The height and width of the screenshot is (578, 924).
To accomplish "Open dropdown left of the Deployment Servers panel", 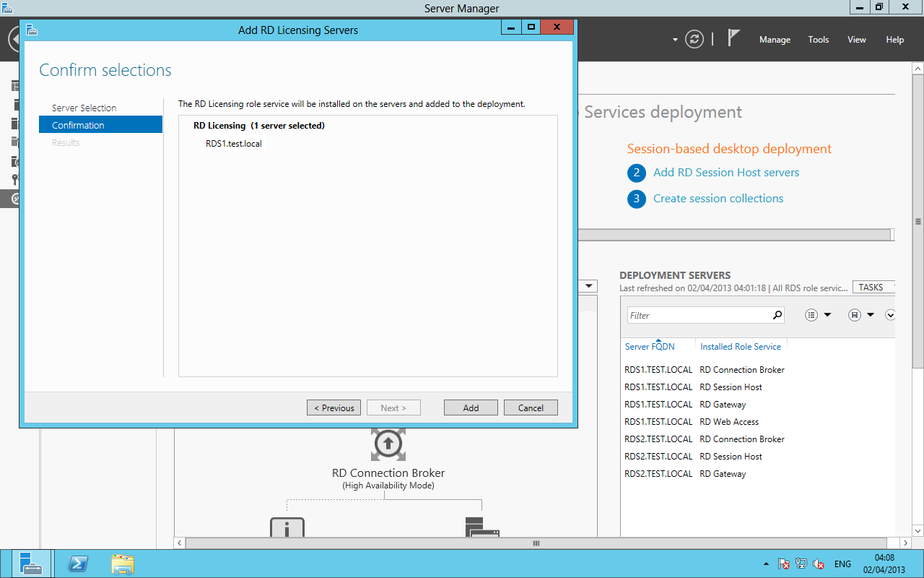I will (590, 286).
